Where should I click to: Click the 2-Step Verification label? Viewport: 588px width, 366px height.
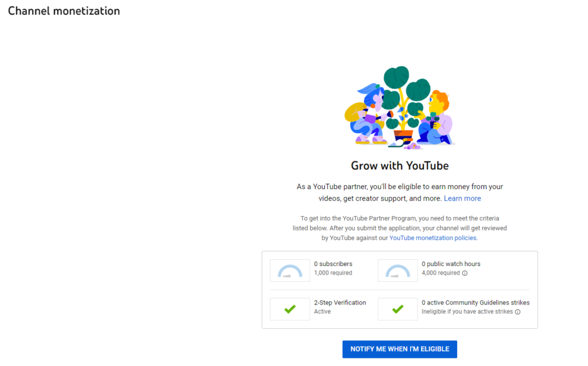point(340,302)
